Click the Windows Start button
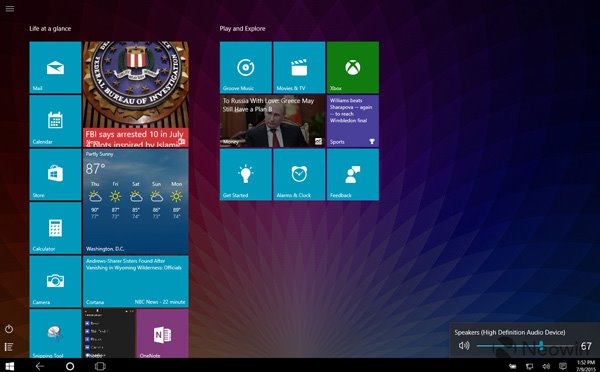 [x=10, y=366]
